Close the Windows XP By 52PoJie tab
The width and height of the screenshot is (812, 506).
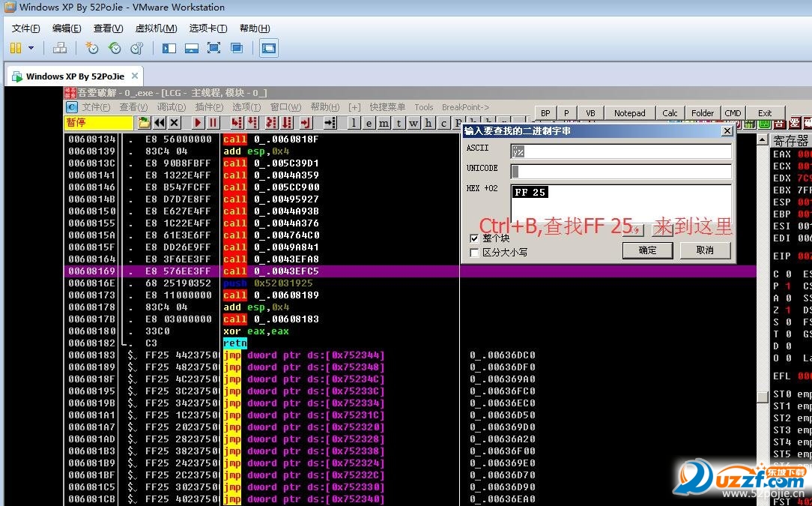[x=135, y=76]
